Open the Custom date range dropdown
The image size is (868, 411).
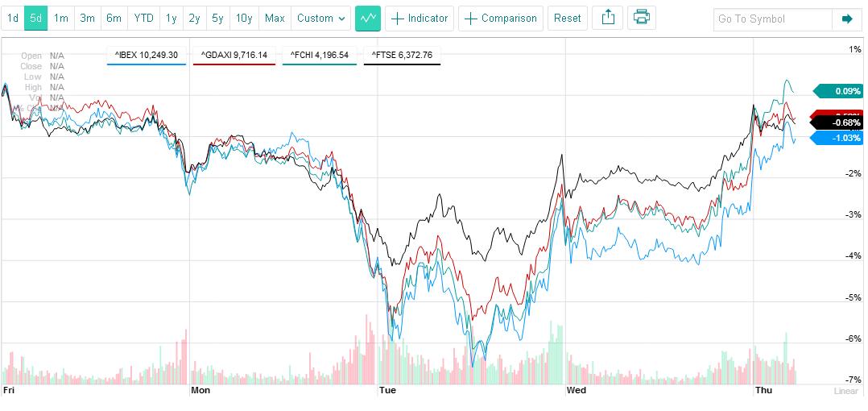[x=320, y=18]
